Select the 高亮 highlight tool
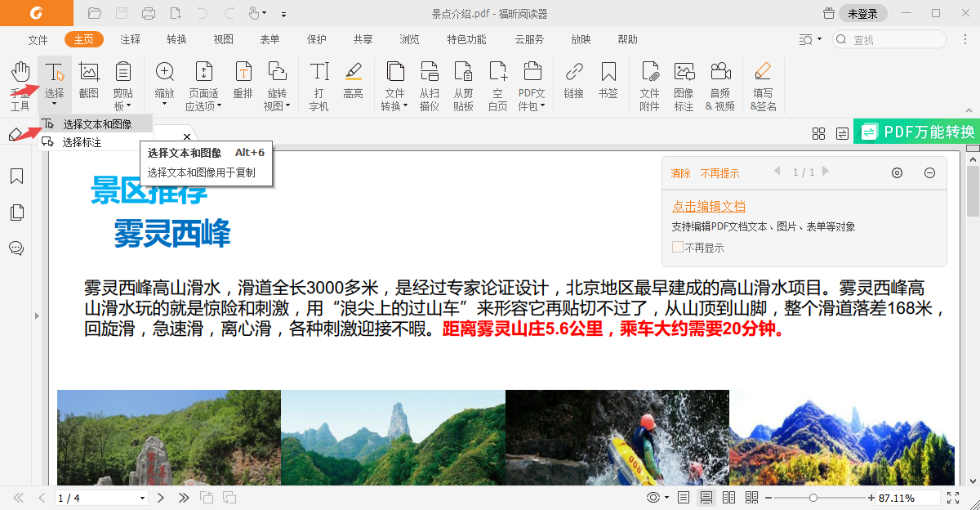 pyautogui.click(x=354, y=82)
